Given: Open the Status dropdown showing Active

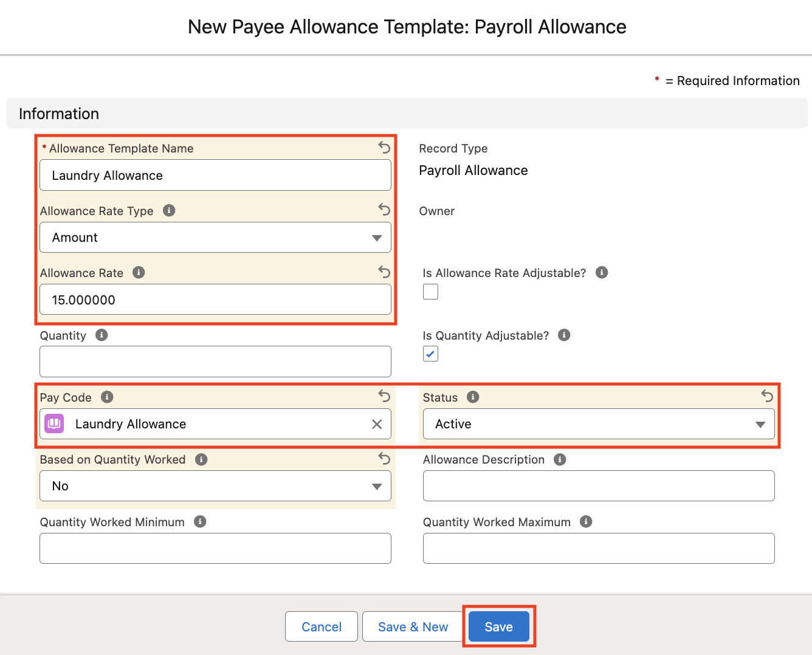Looking at the screenshot, I should [599, 424].
